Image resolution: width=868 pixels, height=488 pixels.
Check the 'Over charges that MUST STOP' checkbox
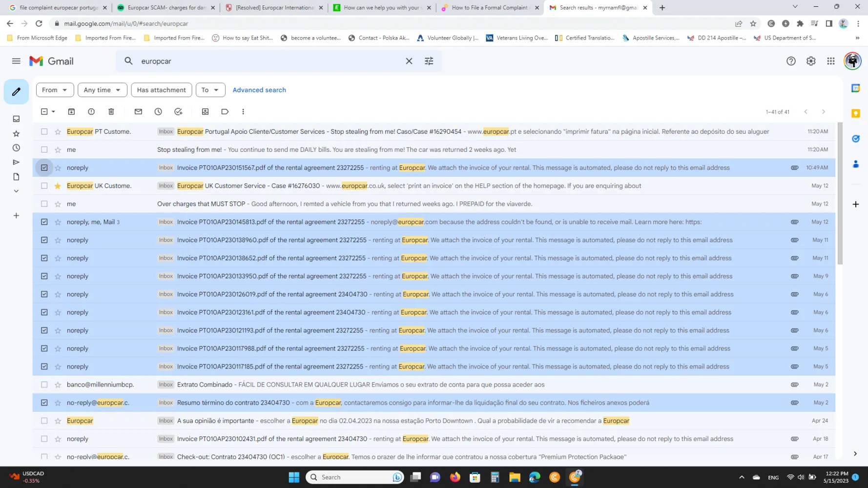point(44,203)
